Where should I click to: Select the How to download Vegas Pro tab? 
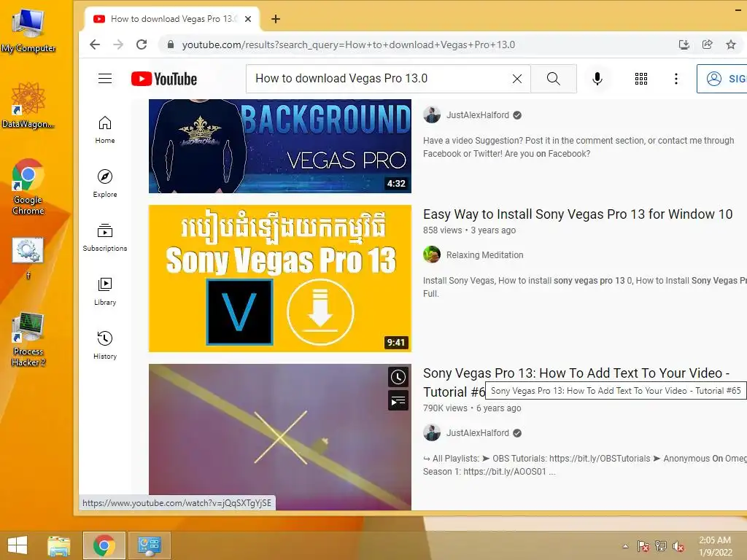pos(172,19)
